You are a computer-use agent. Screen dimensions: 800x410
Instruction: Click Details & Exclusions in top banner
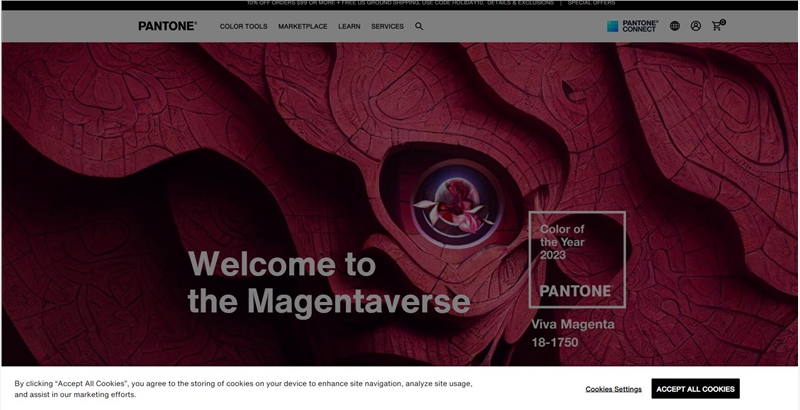coord(520,3)
